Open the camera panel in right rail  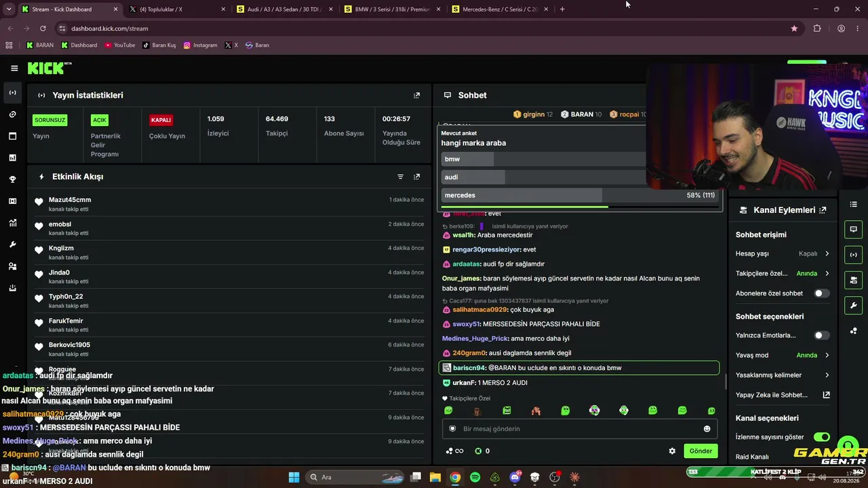853,280
